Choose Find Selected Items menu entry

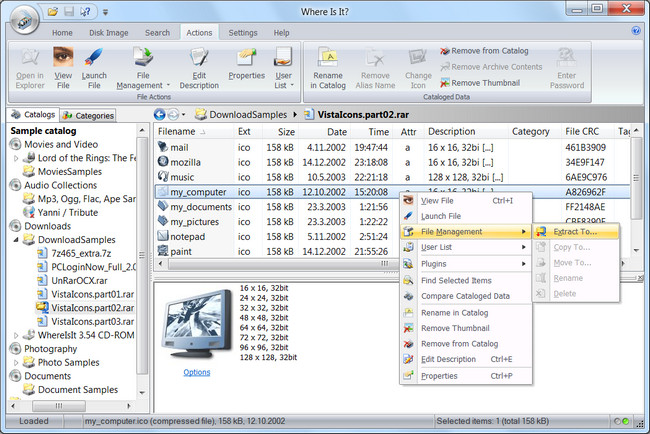click(466, 281)
